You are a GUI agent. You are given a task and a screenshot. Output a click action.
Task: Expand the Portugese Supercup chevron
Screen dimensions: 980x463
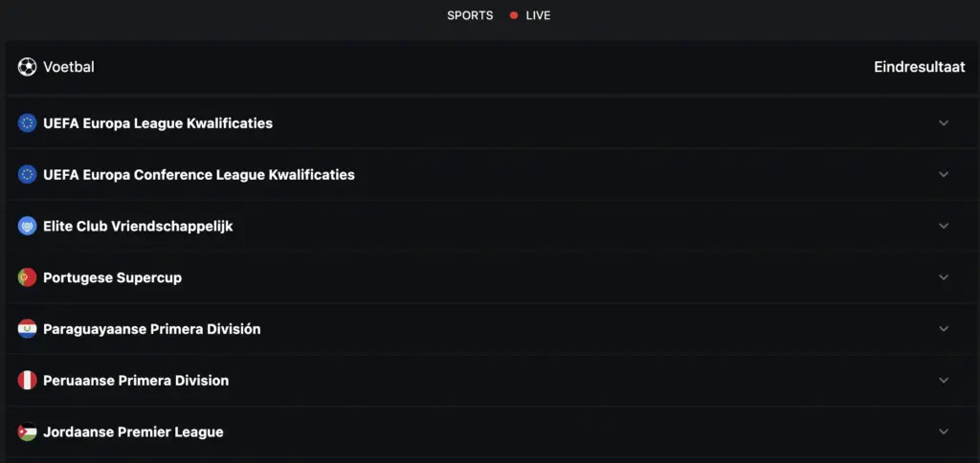pyautogui.click(x=944, y=277)
